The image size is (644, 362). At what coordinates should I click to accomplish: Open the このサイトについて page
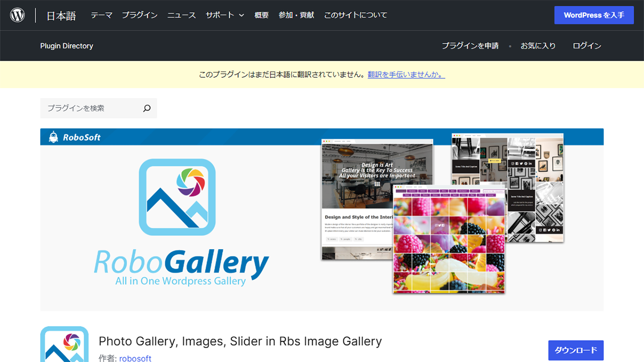tap(355, 15)
